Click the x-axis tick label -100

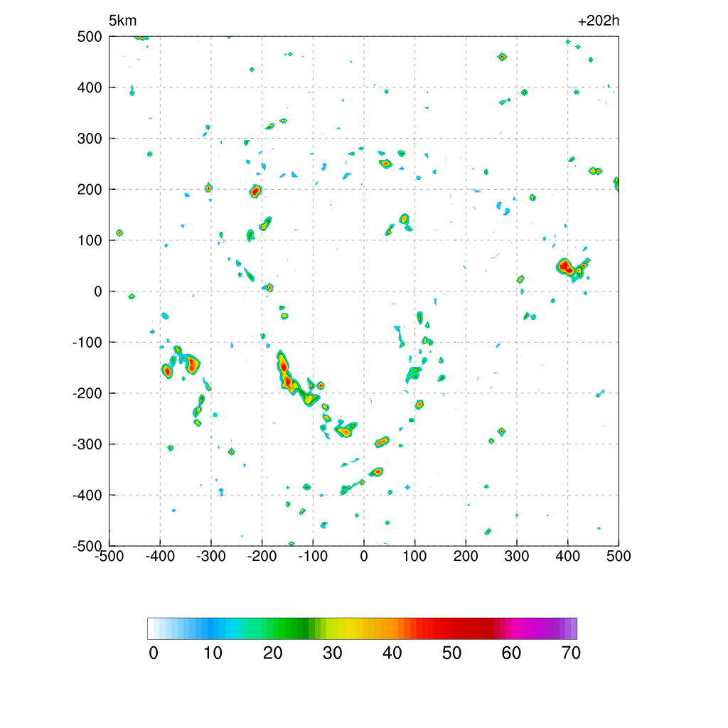(313, 556)
